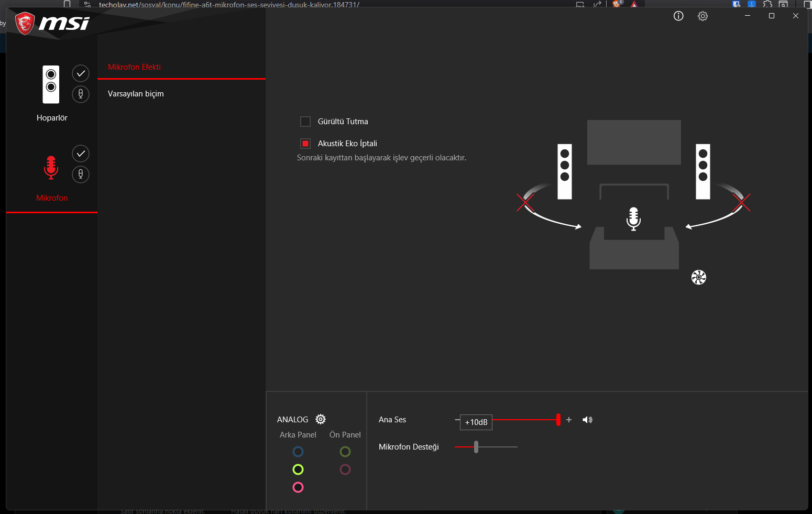Image resolution: width=812 pixels, height=514 pixels.
Task: Click the Hoparlör label
Action: coord(52,118)
